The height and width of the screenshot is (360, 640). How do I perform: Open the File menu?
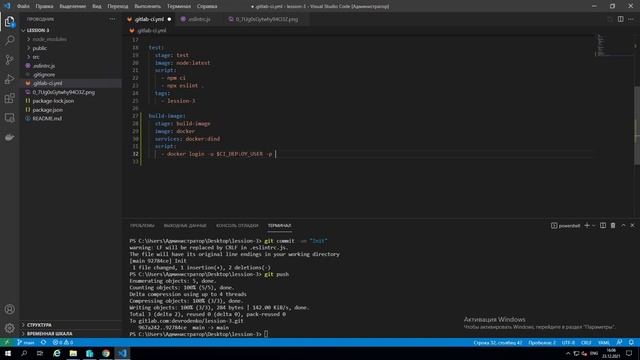pyautogui.click(x=23, y=7)
